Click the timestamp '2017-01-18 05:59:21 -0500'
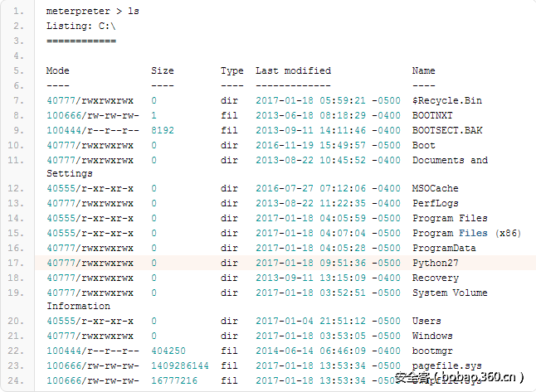 tap(329, 101)
